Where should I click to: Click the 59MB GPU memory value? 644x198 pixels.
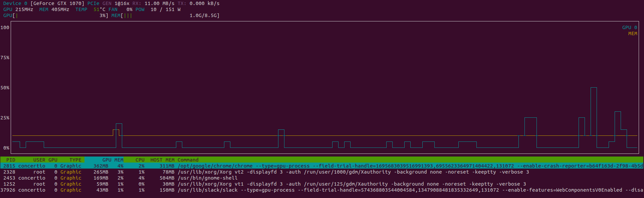coord(102,184)
